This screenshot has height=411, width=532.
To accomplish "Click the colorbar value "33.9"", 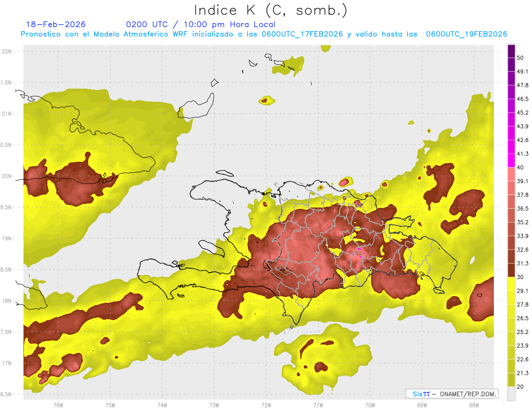I will pyautogui.click(x=523, y=236).
